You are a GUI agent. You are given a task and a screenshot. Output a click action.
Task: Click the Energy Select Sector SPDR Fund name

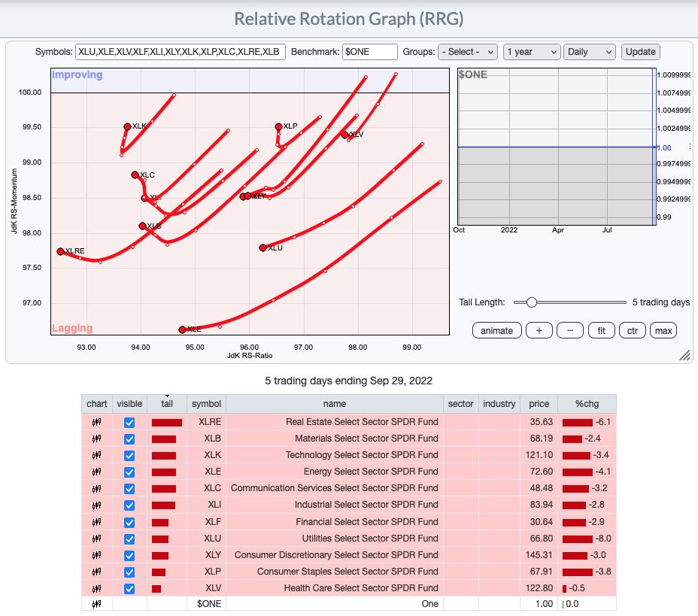[x=371, y=472]
